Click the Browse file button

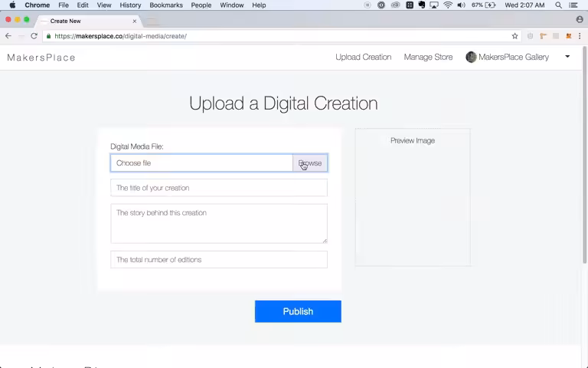pyautogui.click(x=310, y=163)
